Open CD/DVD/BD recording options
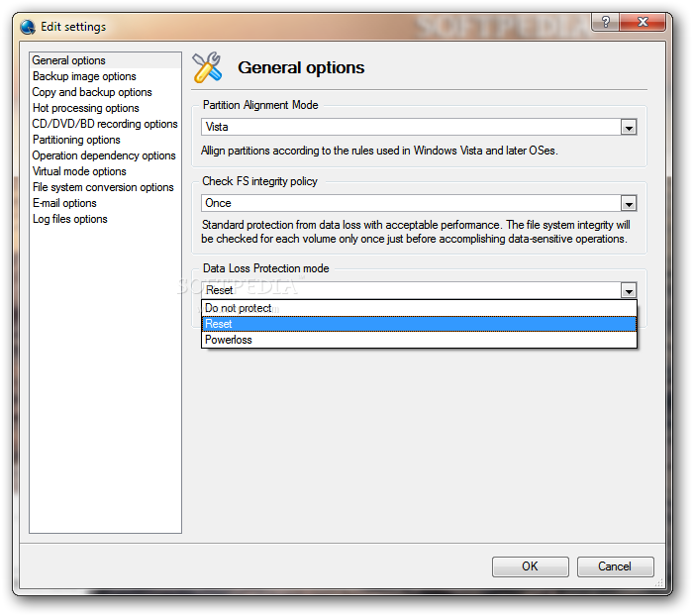This screenshot has height=616, width=693. pyautogui.click(x=105, y=124)
